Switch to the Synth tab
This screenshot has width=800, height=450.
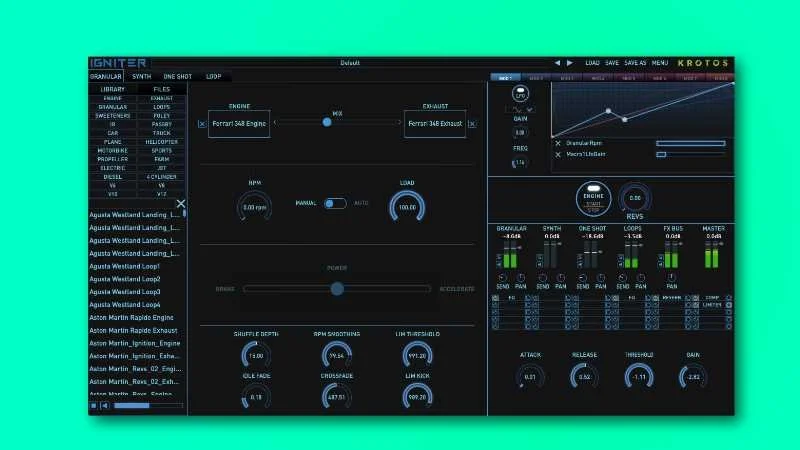pos(141,77)
